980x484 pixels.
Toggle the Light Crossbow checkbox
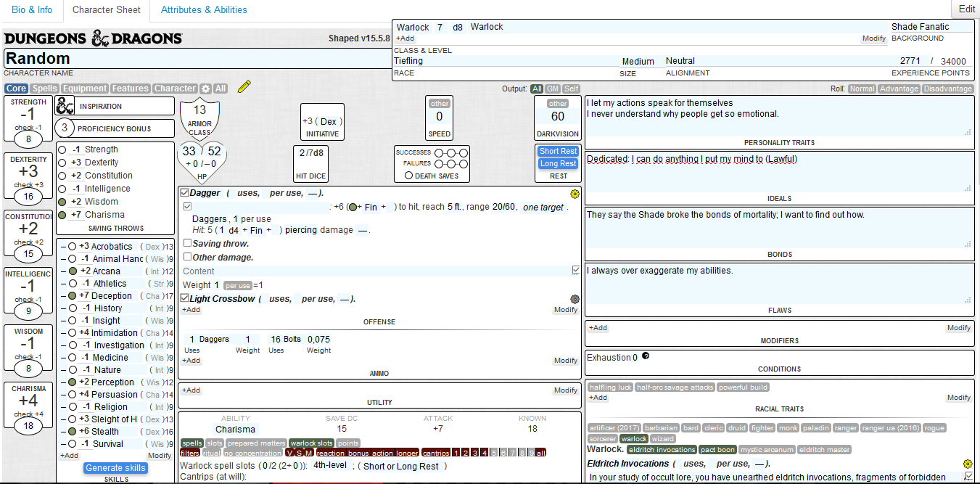tap(184, 298)
